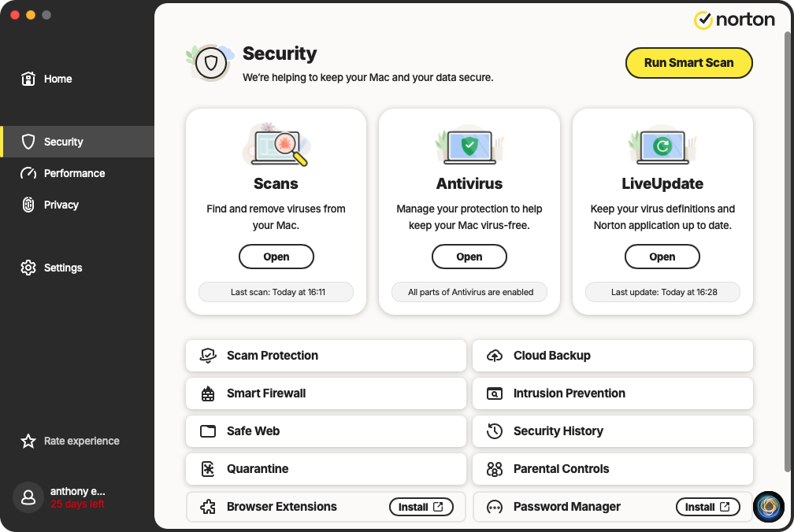Click the vertical scrollbar on right edge
Viewport: 794px width, 532px height.
pyautogui.click(x=788, y=251)
